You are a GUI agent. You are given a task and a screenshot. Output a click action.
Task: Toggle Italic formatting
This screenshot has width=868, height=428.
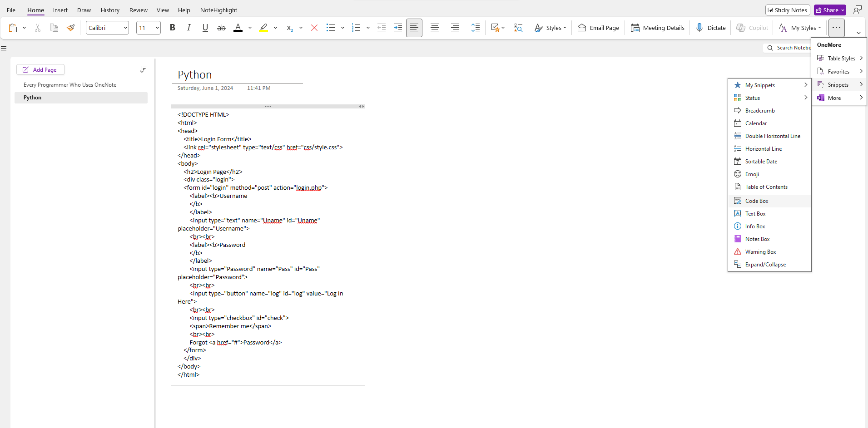pyautogui.click(x=188, y=28)
